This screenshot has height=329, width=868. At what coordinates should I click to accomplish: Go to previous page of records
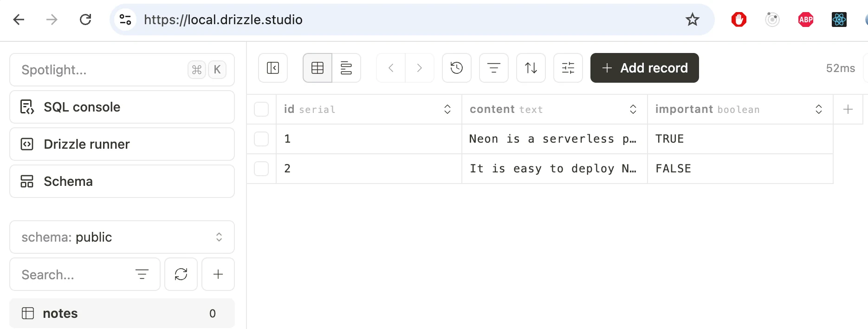click(x=391, y=68)
